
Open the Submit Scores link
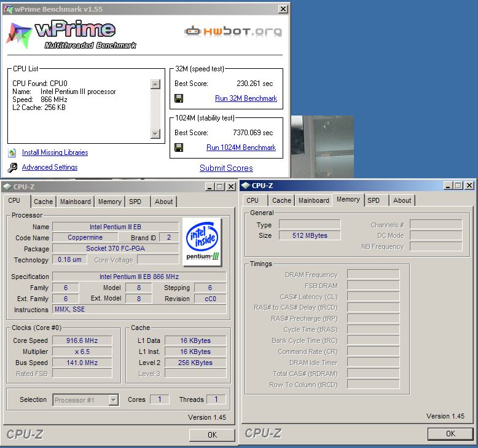click(x=226, y=168)
